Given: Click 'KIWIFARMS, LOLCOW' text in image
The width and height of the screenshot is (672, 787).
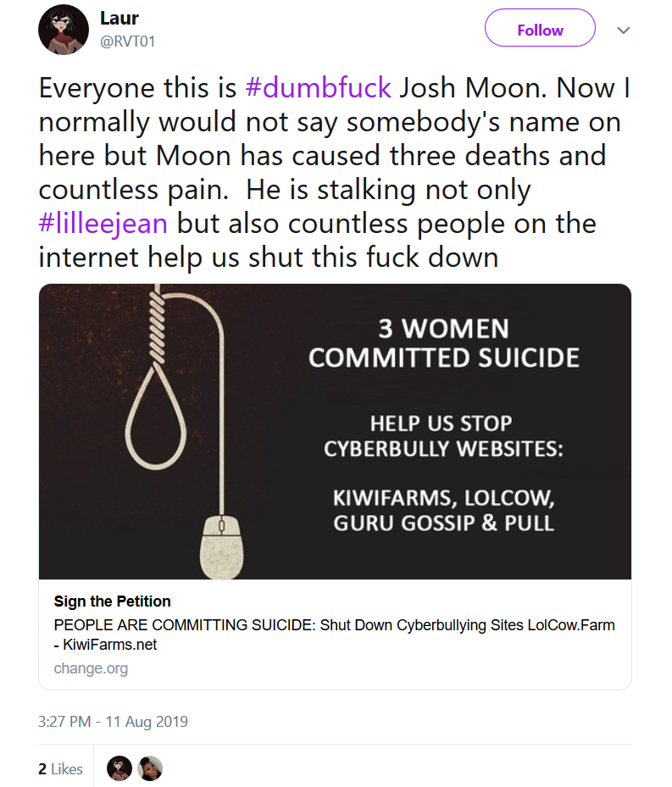Looking at the screenshot, I should (443, 498).
